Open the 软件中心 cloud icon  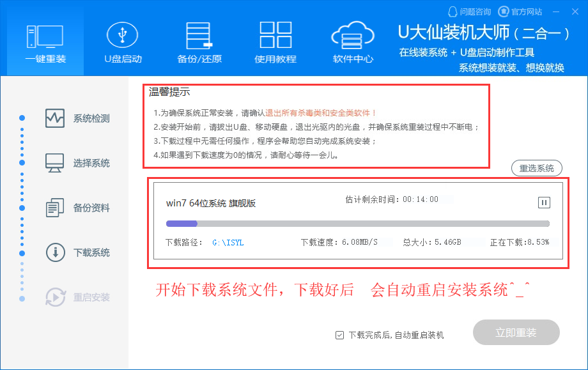tap(353, 35)
